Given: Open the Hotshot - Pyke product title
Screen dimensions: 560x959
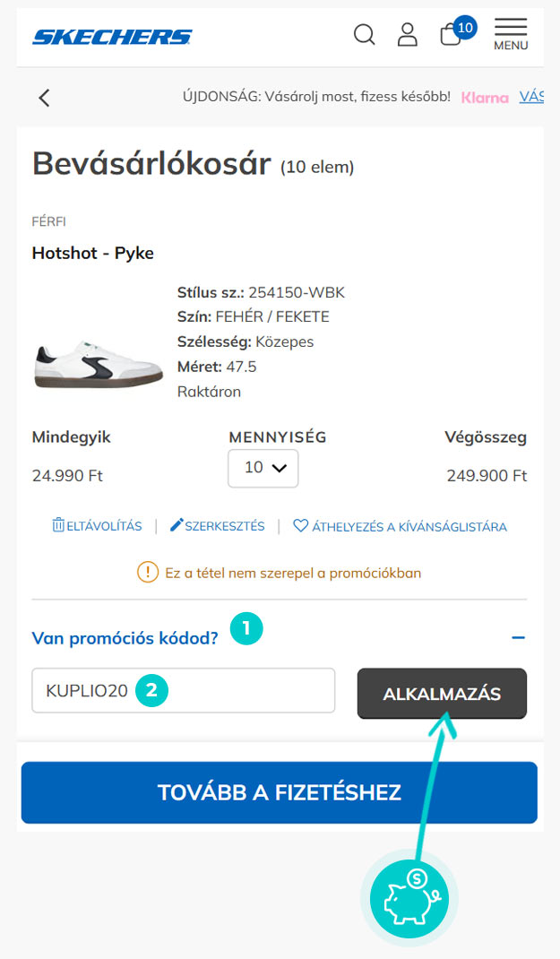Looking at the screenshot, I should (93, 253).
